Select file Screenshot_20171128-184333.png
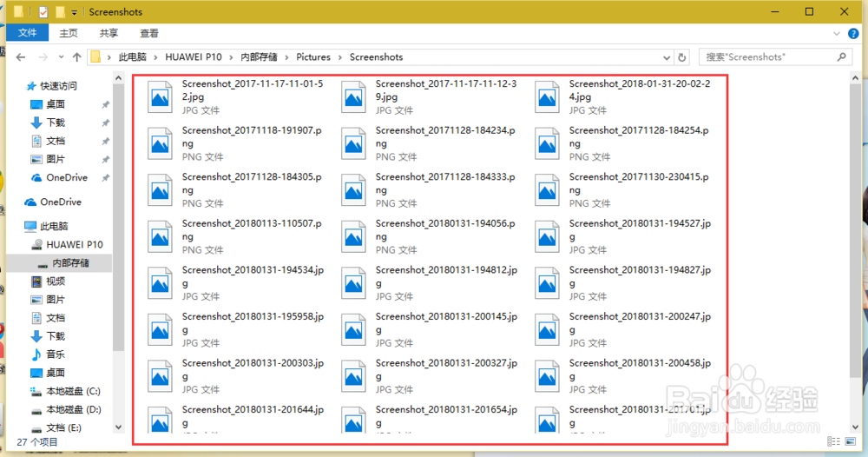The image size is (868, 457). pos(431,189)
